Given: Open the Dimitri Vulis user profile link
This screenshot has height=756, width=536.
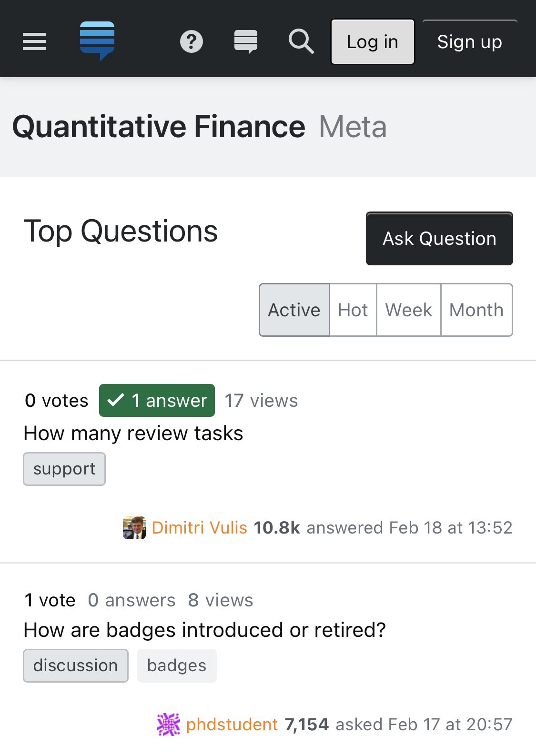Looking at the screenshot, I should [200, 528].
